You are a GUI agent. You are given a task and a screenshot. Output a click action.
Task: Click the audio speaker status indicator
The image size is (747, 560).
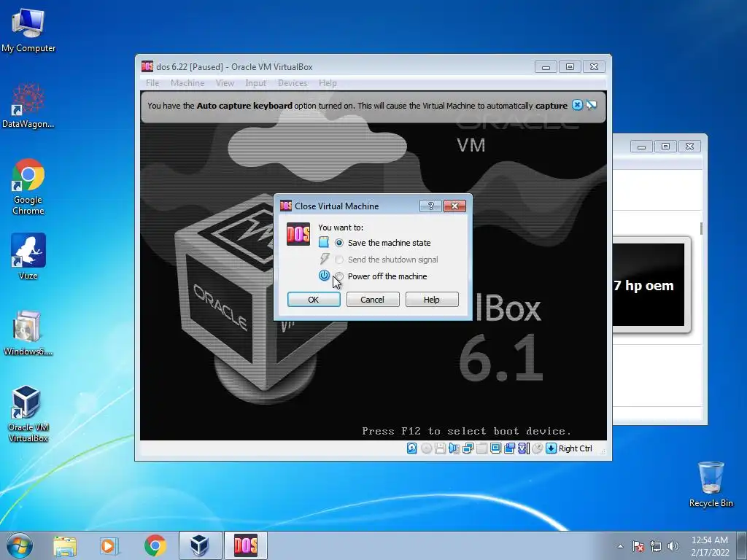(x=454, y=448)
